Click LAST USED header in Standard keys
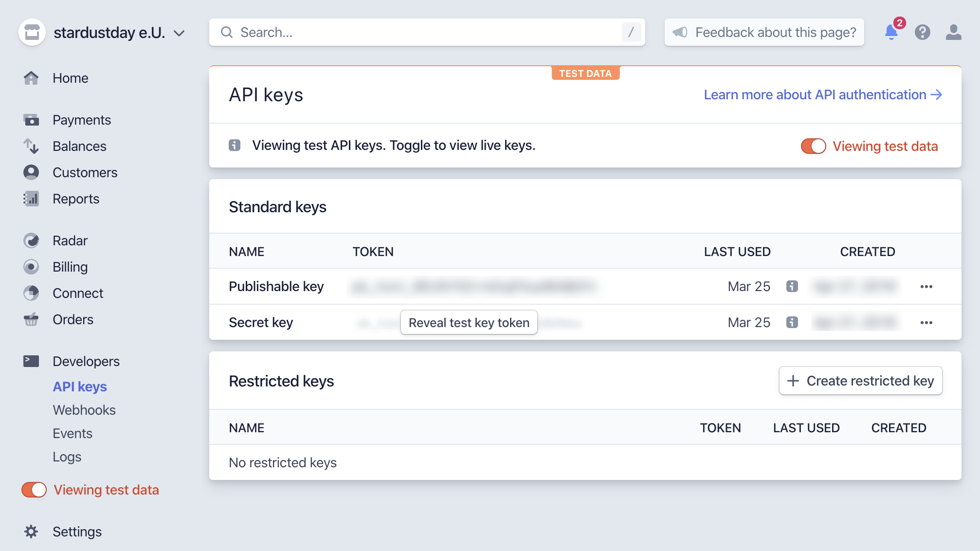This screenshot has width=980, height=551. point(737,252)
